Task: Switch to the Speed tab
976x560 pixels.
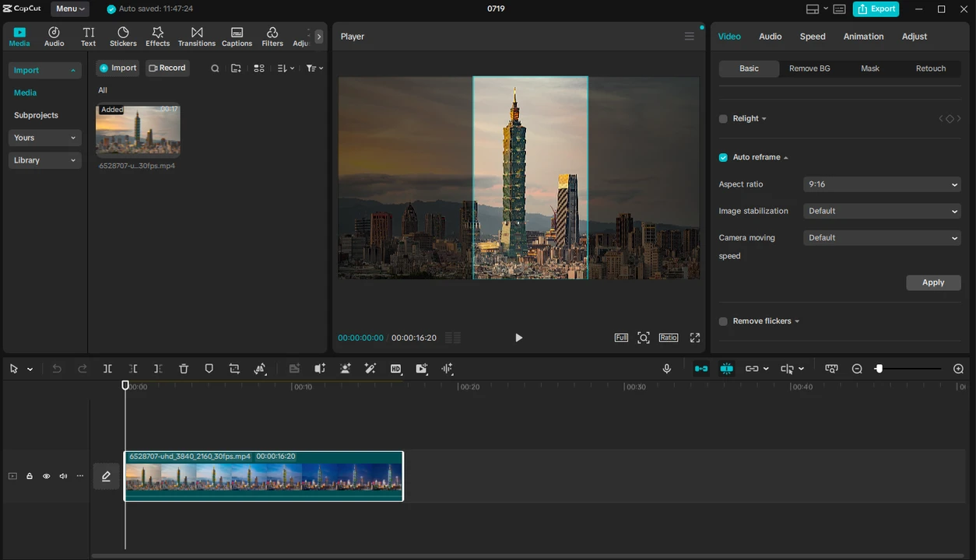Action: [x=813, y=37]
